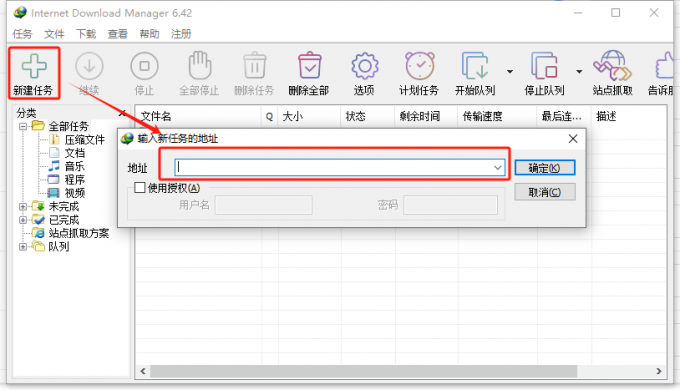680x390 pixels.
Task: Minimize the Internet Download Manager window
Action: [578, 13]
